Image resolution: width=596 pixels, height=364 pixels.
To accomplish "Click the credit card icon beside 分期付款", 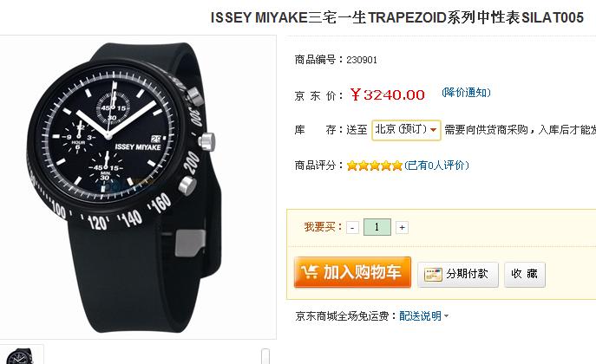I will 433,275.
